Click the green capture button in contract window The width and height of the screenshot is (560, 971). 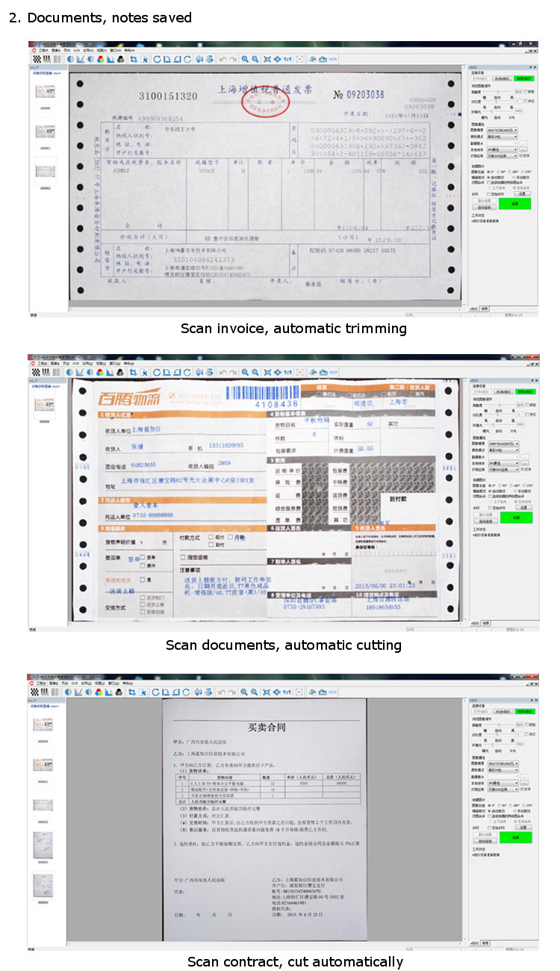pos(515,837)
